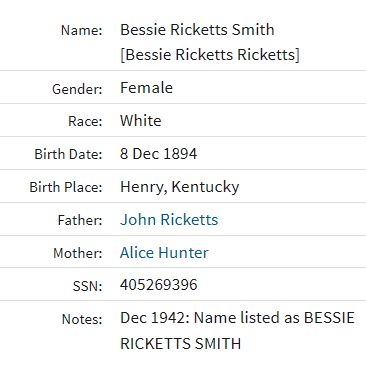
Task: Click the SSN field label
Action: [87, 286]
